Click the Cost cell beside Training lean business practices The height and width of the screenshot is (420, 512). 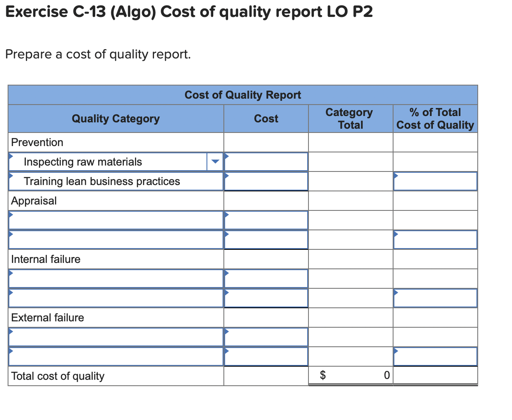[266, 181]
